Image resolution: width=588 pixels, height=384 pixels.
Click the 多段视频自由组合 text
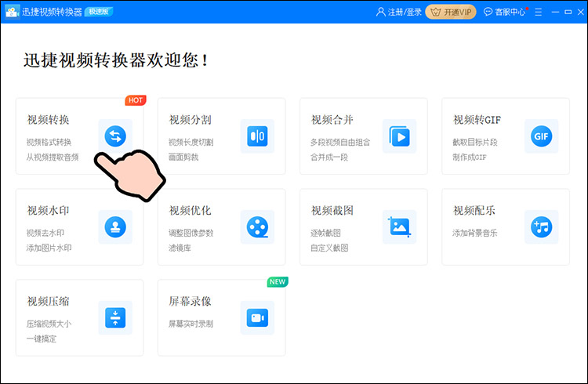(x=340, y=142)
